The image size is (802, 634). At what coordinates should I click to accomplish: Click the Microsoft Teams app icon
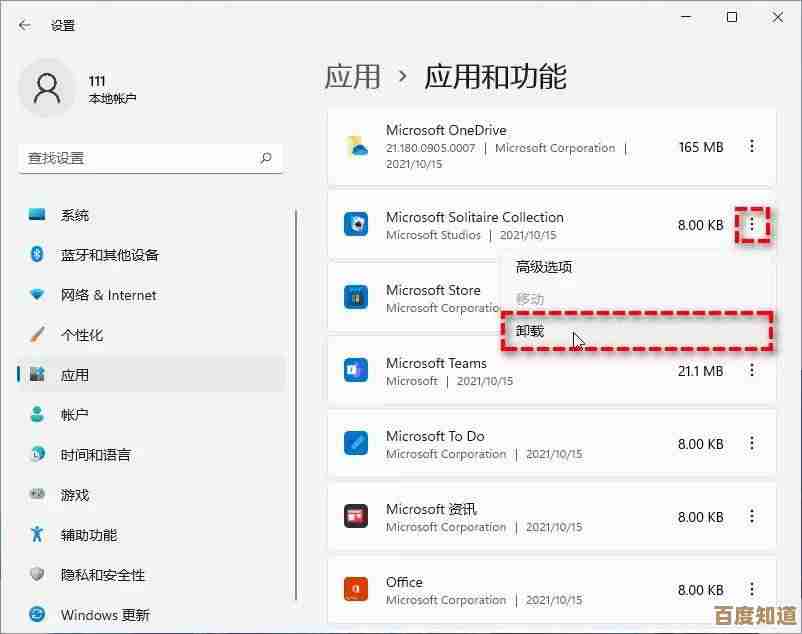click(356, 370)
